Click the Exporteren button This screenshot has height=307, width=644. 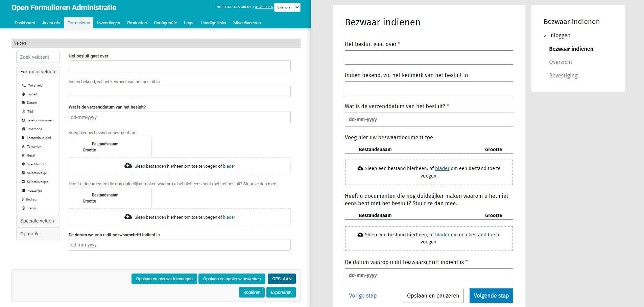[x=281, y=292]
